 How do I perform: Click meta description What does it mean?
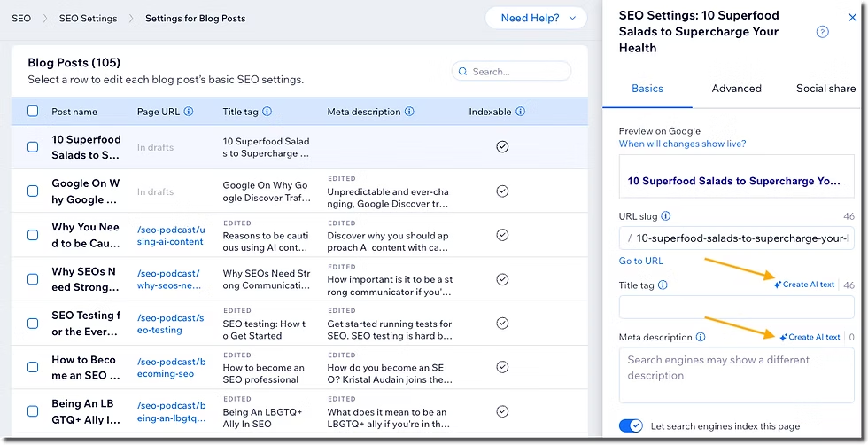point(389,418)
